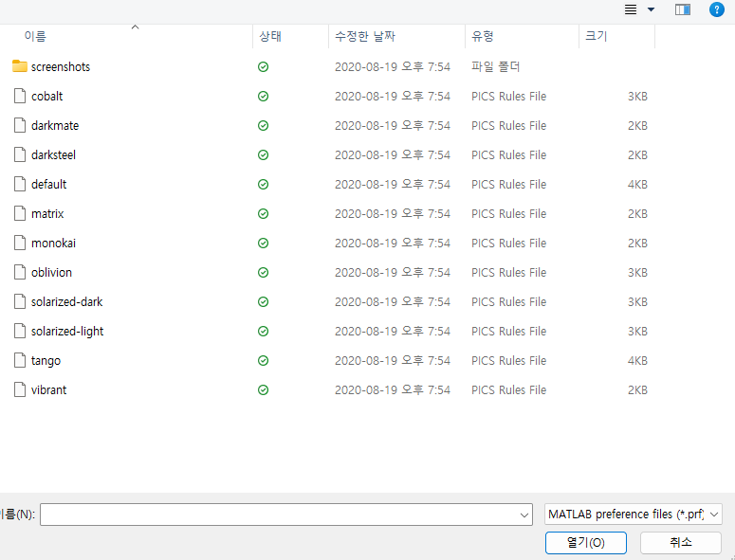
Task: Select the solarized-light file icon
Action: (20, 331)
